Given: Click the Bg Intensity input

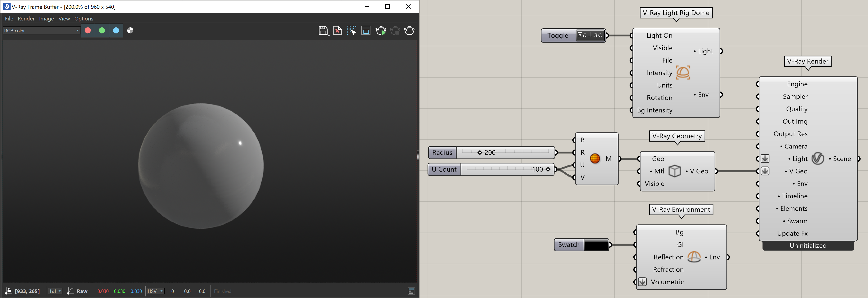Looking at the screenshot, I should [654, 110].
